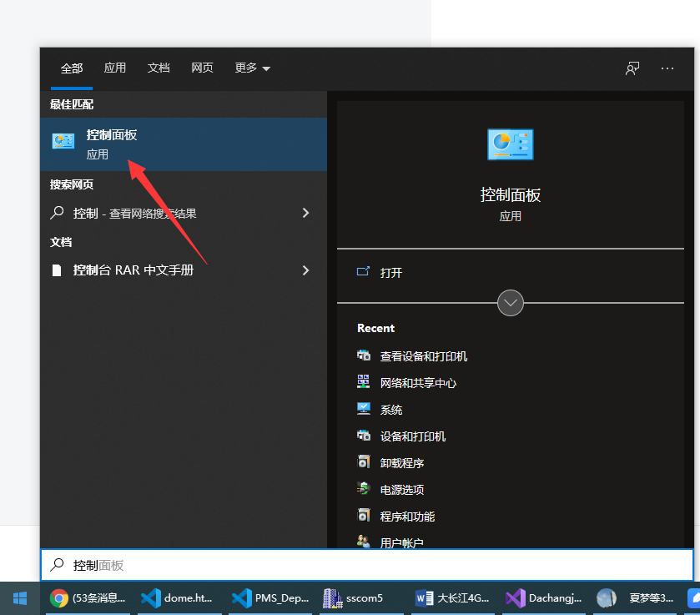Switch to the 文档 tab

(159, 68)
